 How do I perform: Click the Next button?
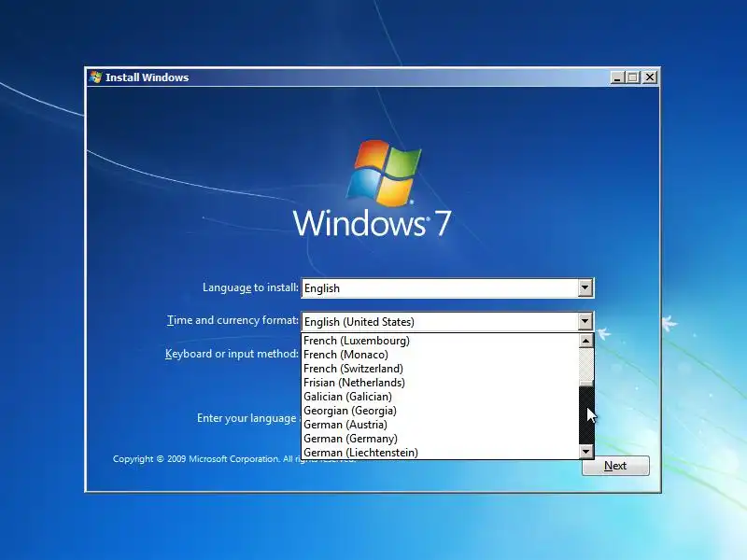pos(615,465)
